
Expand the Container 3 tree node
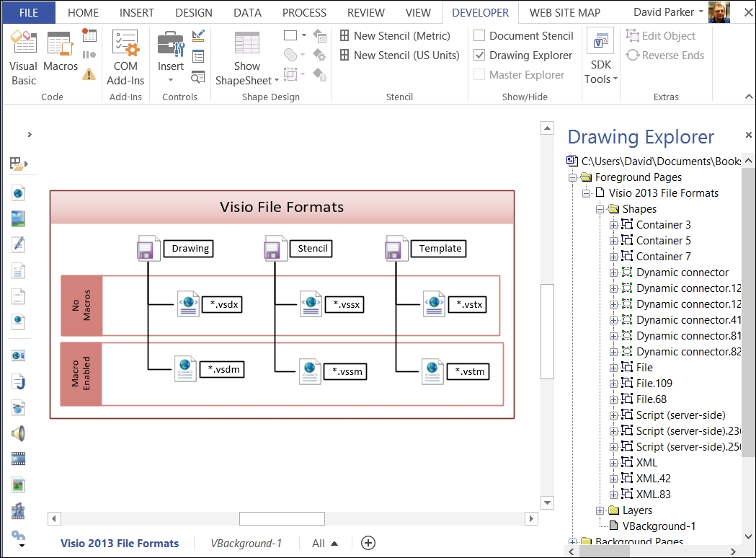click(x=613, y=225)
